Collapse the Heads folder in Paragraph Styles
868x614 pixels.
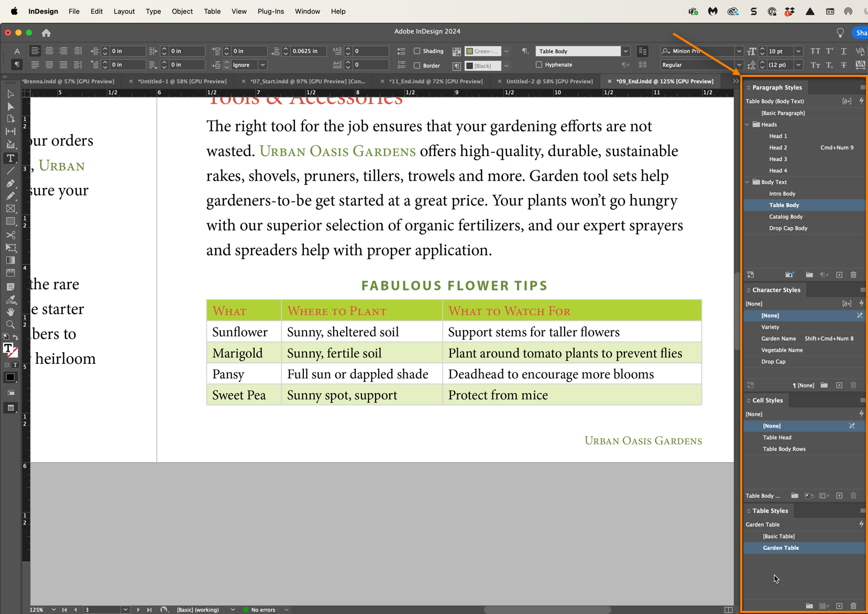tap(748, 124)
